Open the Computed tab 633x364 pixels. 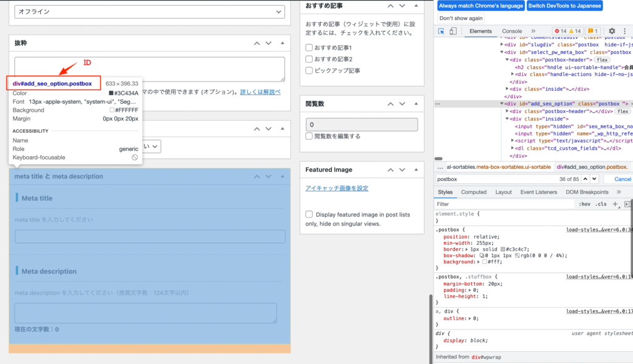pyautogui.click(x=474, y=192)
